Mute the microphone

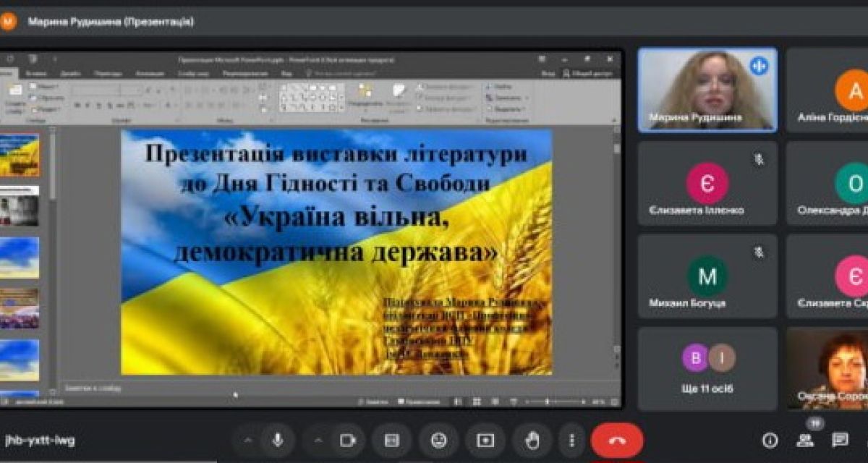click(277, 440)
